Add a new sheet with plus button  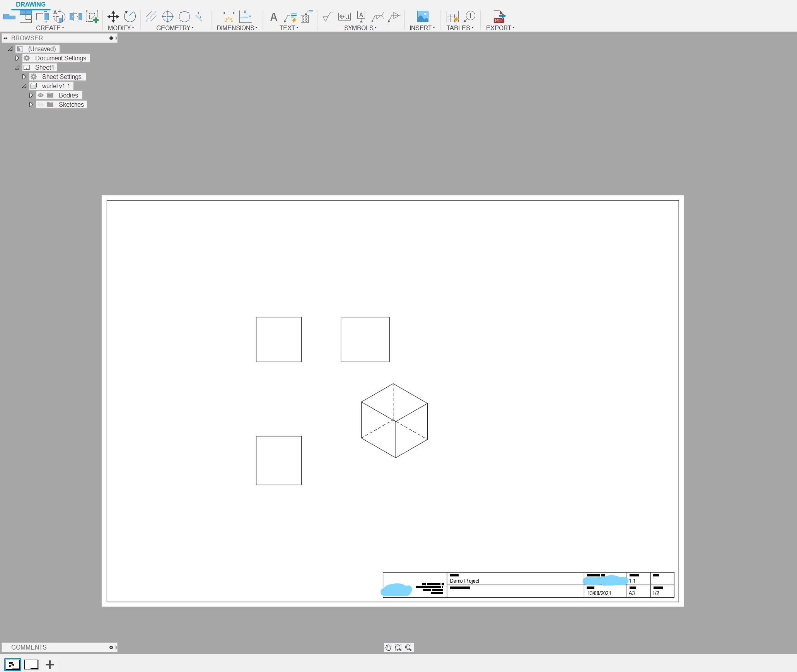pyautogui.click(x=50, y=665)
